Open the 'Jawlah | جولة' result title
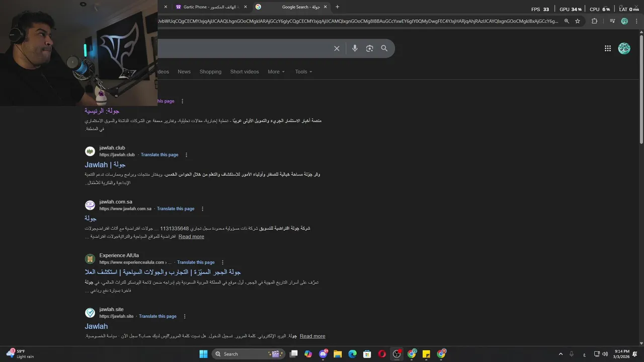 coord(105,165)
